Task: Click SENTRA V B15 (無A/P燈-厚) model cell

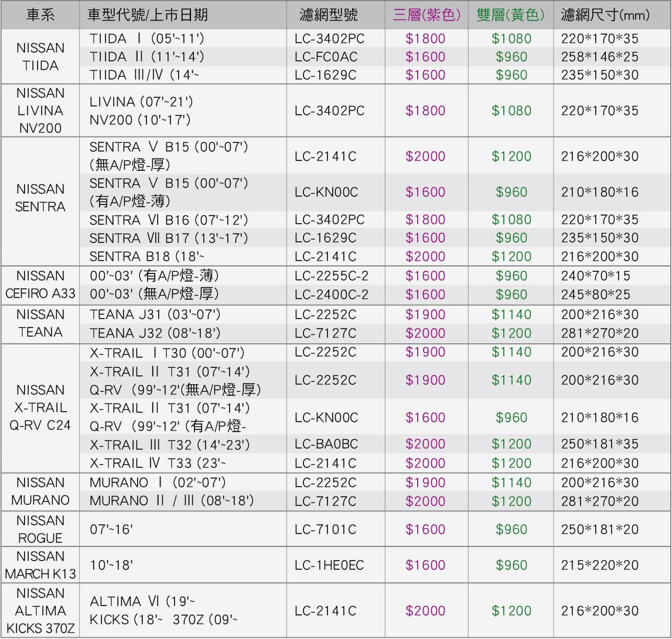Action: [x=183, y=156]
